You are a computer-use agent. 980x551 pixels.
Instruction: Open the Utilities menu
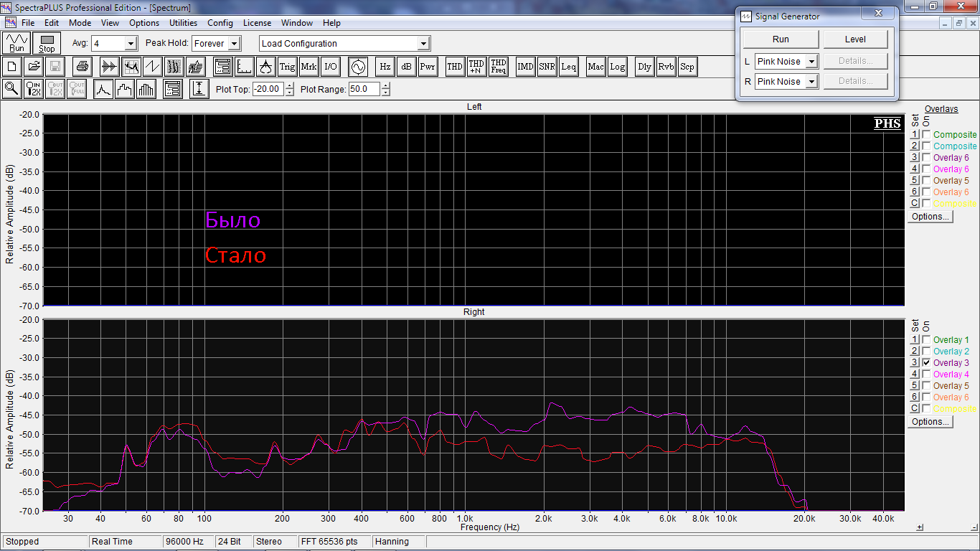(x=183, y=23)
